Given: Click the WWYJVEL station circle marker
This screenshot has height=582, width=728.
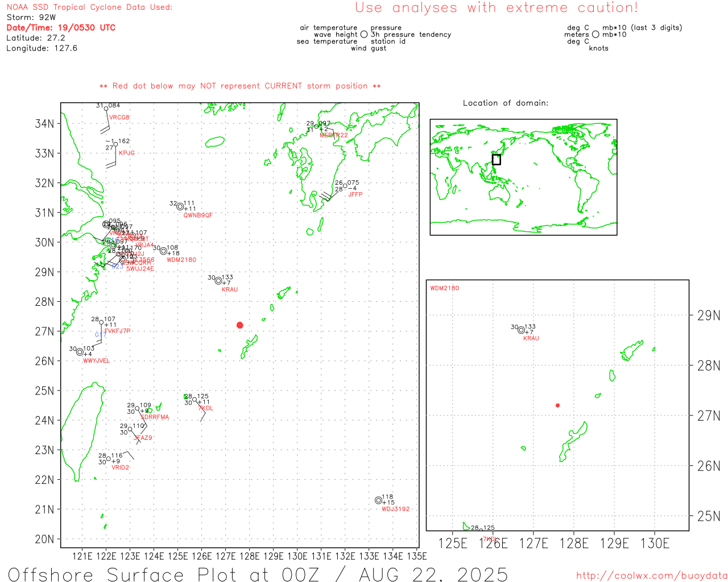Looking at the screenshot, I should (x=80, y=352).
